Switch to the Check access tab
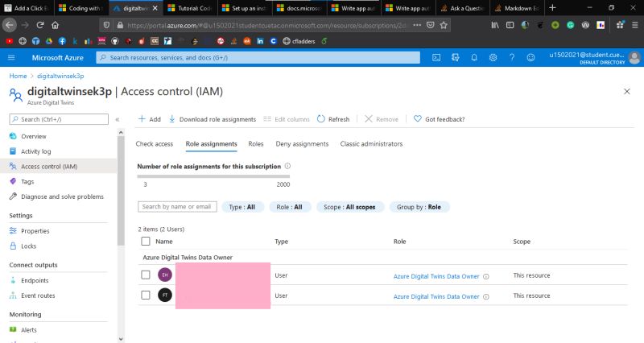This screenshot has width=644, height=343. point(155,144)
